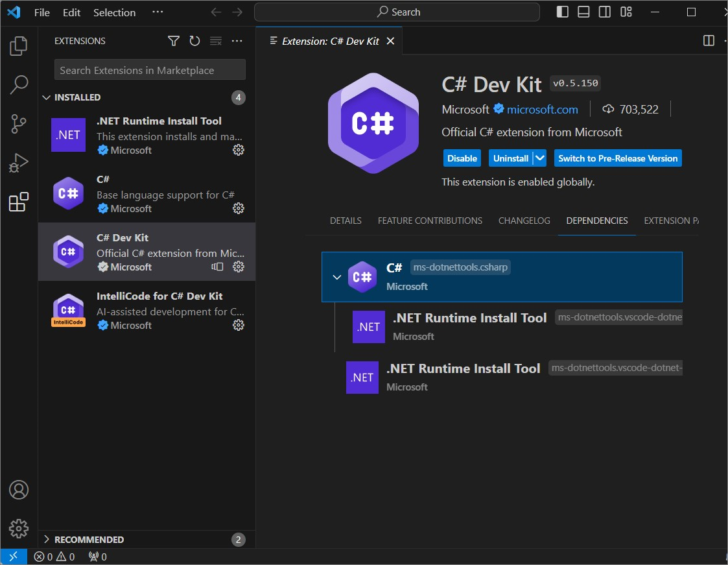
Task: Clear extensions search results icon
Action: 216,41
